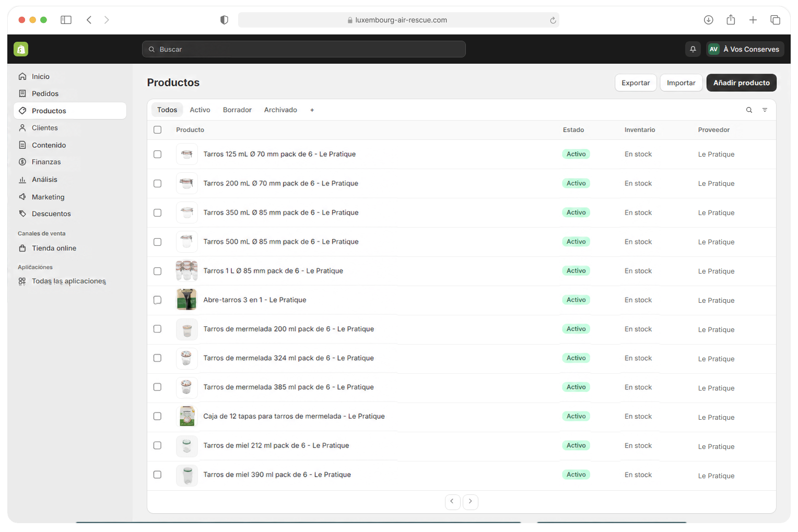The height and width of the screenshot is (532, 798).
Task: Select Tarros de miel 390 ml checkbox
Action: 158,475
